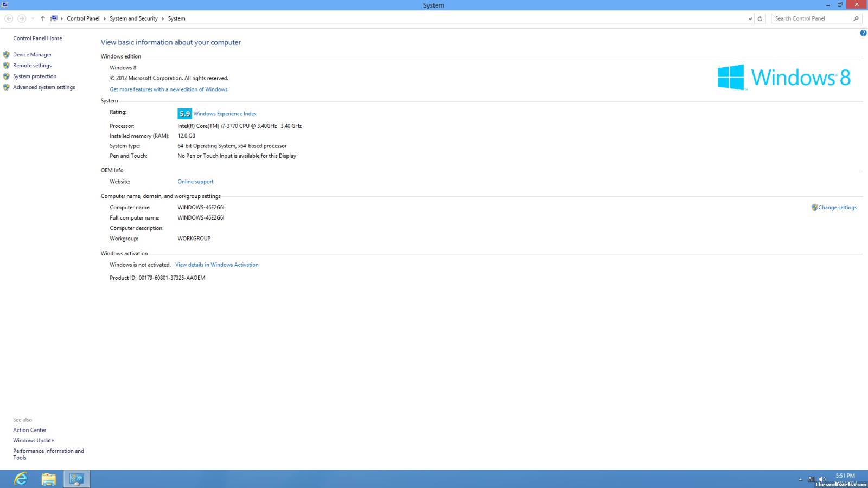
Task: Click the blue Help question mark icon
Action: point(863,33)
